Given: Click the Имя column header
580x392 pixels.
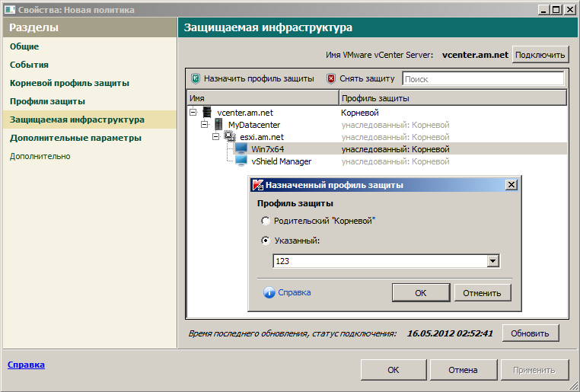Looking at the screenshot, I should click(263, 98).
